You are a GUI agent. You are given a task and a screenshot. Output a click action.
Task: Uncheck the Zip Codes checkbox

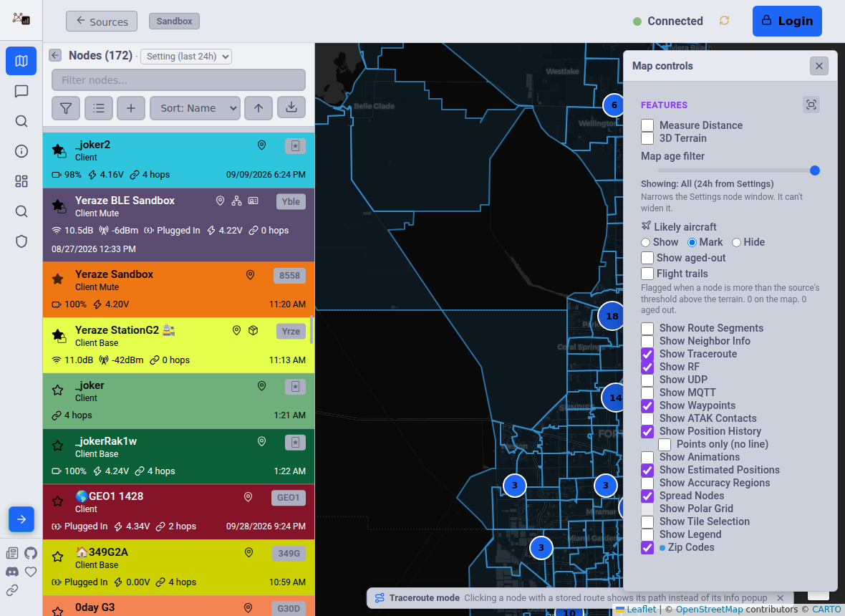[647, 547]
